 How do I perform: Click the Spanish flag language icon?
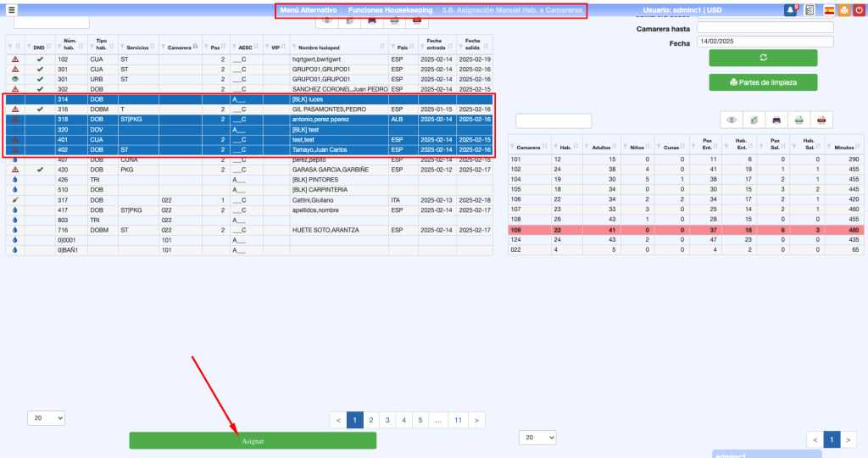[x=828, y=10]
